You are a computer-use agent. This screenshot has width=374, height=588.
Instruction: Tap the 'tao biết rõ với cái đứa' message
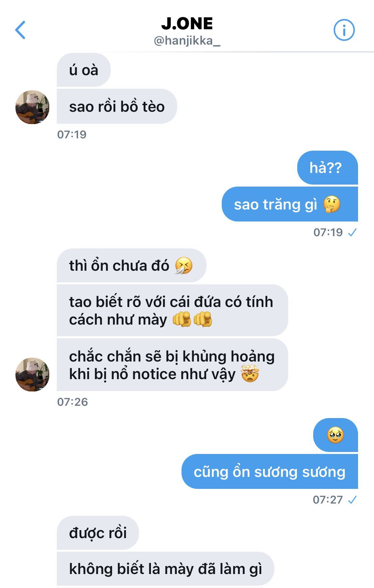[x=172, y=310]
